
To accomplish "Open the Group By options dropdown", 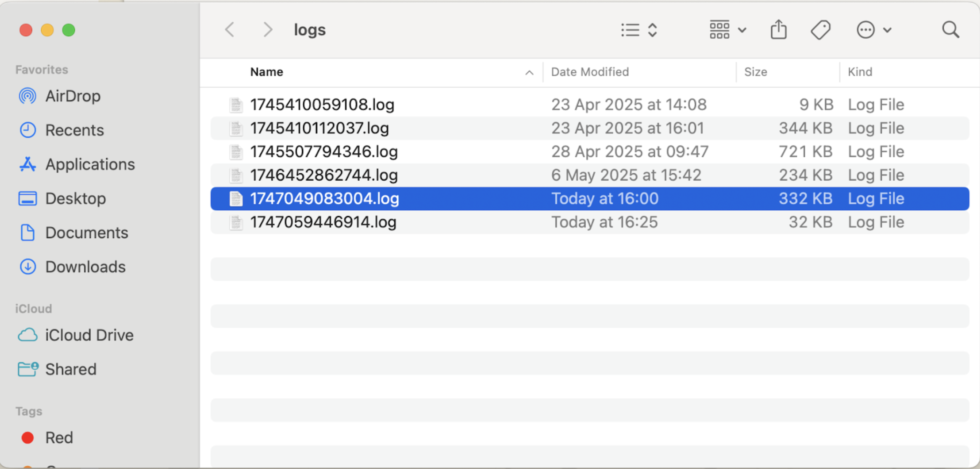I will pyautogui.click(x=728, y=30).
